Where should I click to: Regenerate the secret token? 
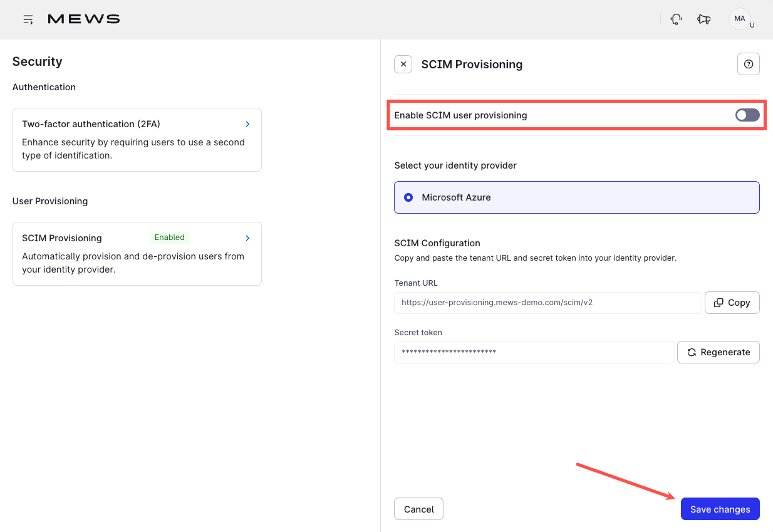719,352
